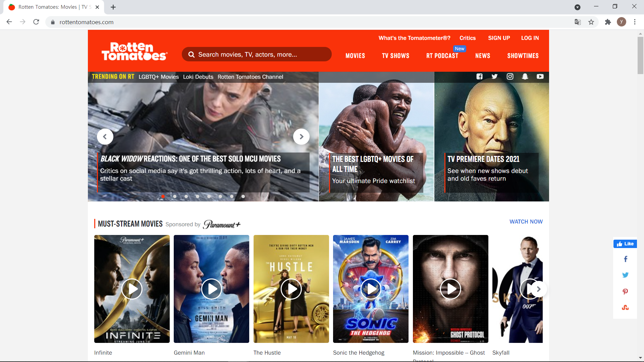Jump to the last carousel slide dot

(x=243, y=196)
